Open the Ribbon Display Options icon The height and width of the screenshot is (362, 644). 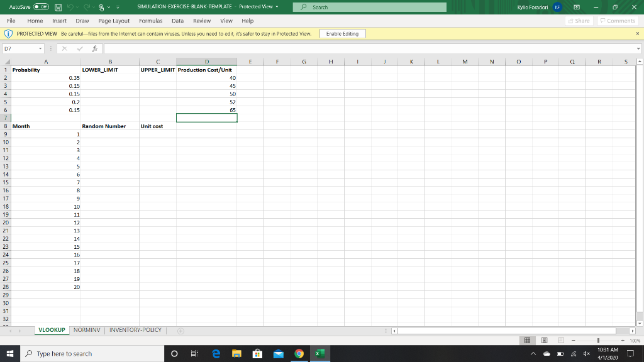[577, 7]
